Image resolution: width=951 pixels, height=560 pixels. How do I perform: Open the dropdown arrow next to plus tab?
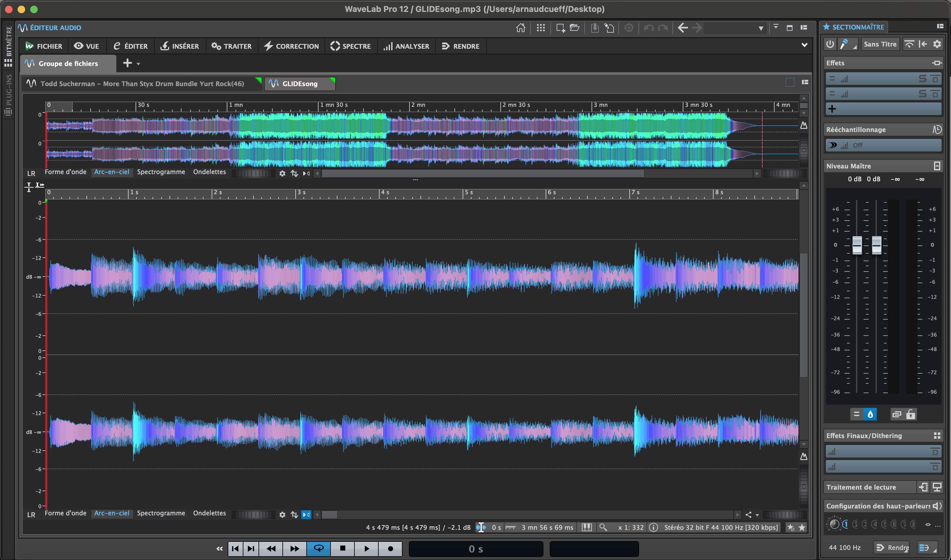point(139,64)
